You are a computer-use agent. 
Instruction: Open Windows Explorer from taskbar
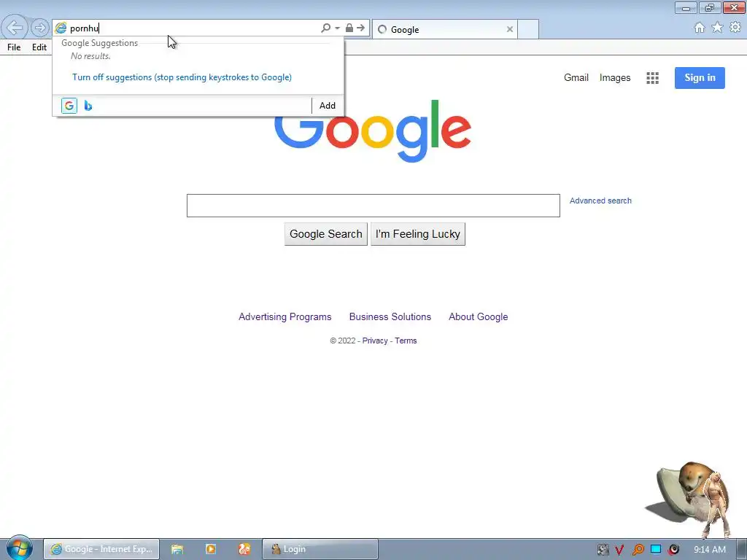(177, 549)
